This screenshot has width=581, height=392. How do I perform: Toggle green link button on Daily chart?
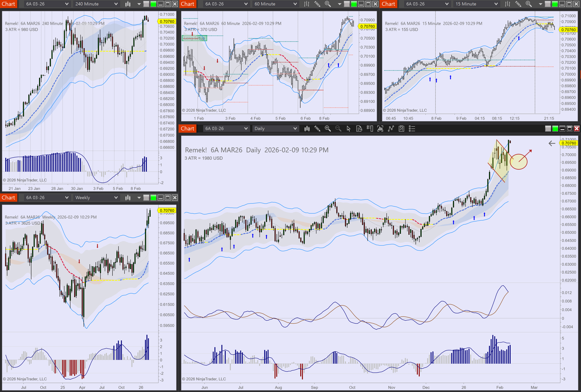coord(555,129)
